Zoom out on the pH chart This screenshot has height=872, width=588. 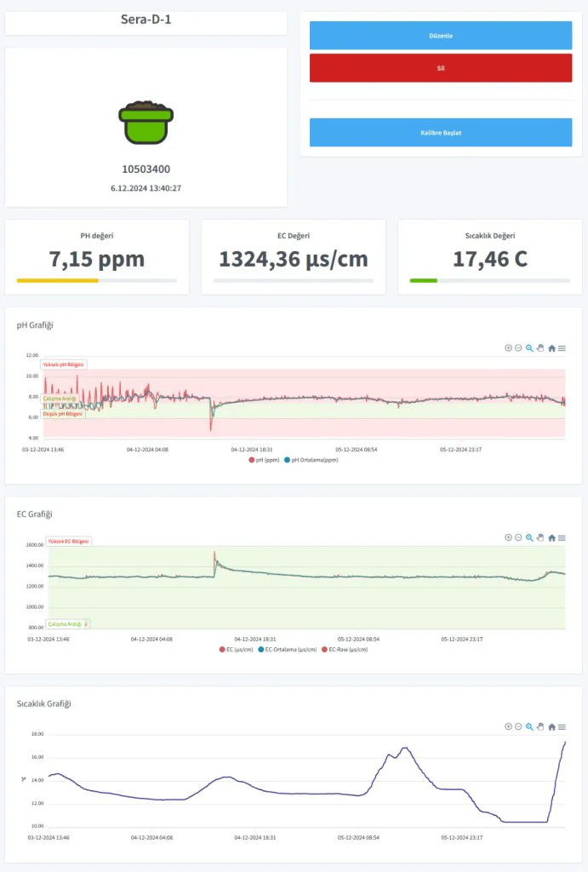tap(518, 347)
